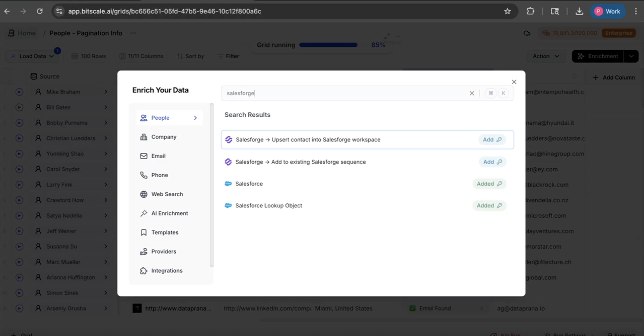The width and height of the screenshot is (644, 336).
Task: Open the Integrations category
Action: coord(167,271)
